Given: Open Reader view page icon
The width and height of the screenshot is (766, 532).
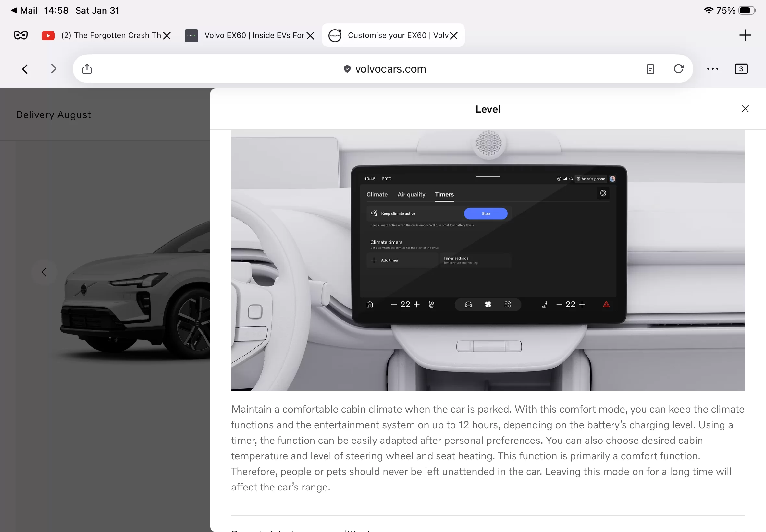Looking at the screenshot, I should (x=650, y=69).
